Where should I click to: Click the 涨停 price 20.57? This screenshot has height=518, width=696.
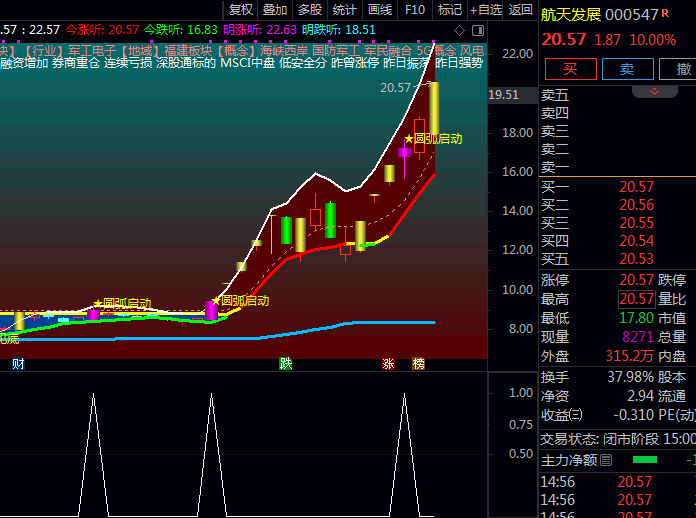point(637,280)
